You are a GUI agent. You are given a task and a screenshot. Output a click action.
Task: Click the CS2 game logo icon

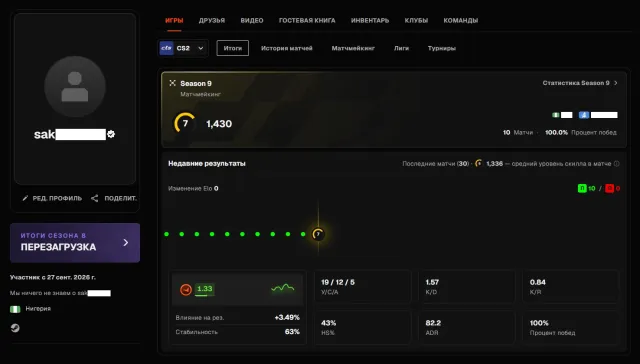(167, 48)
